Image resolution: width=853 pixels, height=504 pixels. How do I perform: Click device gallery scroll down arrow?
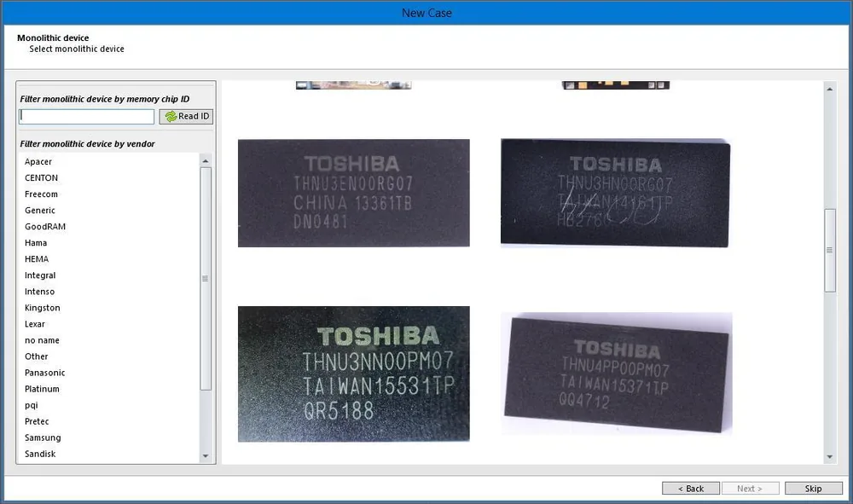pyautogui.click(x=830, y=457)
